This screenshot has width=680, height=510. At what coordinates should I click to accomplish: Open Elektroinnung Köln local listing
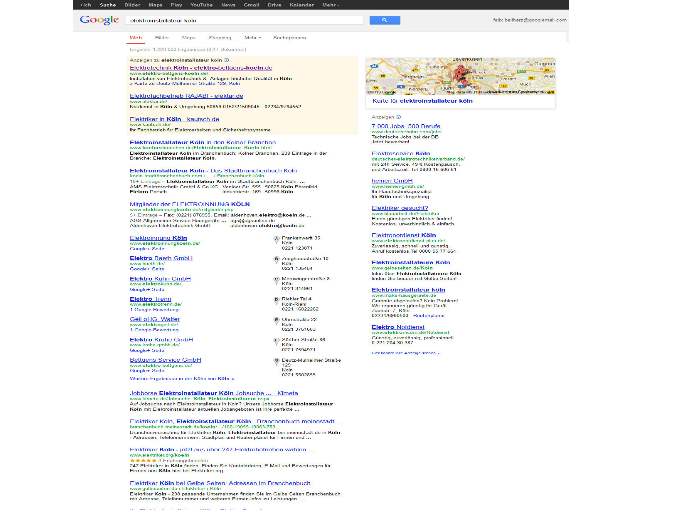pyautogui.click(x=158, y=238)
